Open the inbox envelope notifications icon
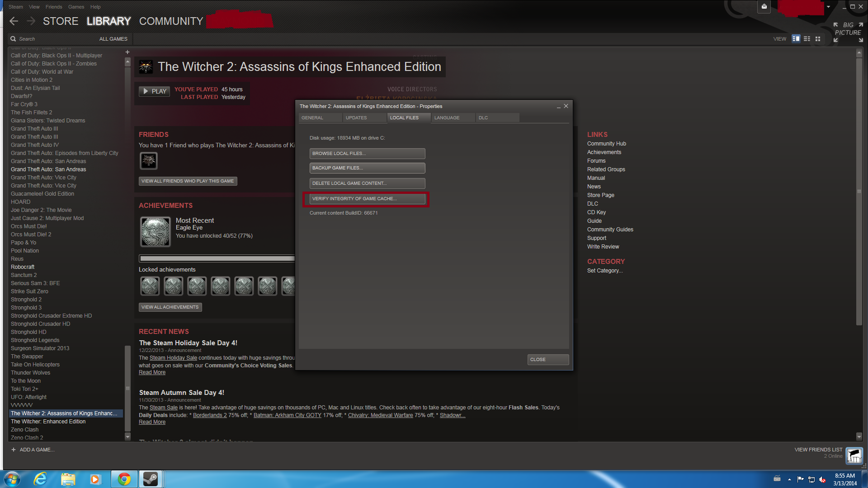 pyautogui.click(x=764, y=7)
